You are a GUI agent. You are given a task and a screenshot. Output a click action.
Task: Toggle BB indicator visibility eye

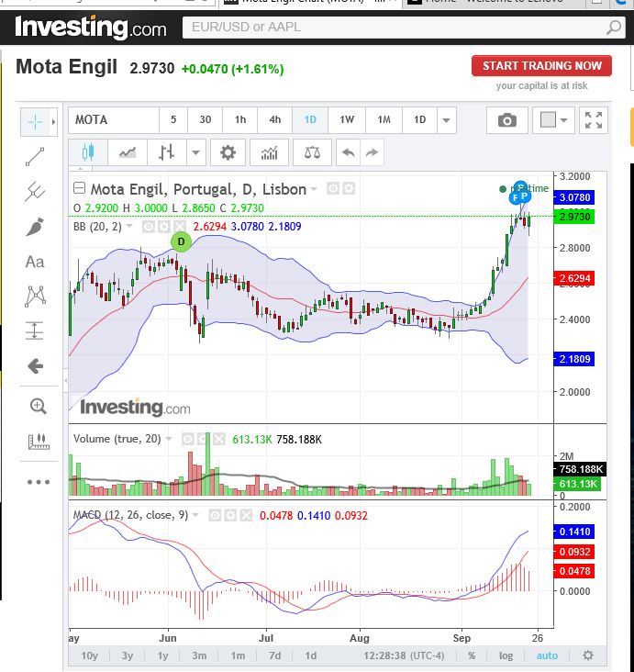pos(149,227)
